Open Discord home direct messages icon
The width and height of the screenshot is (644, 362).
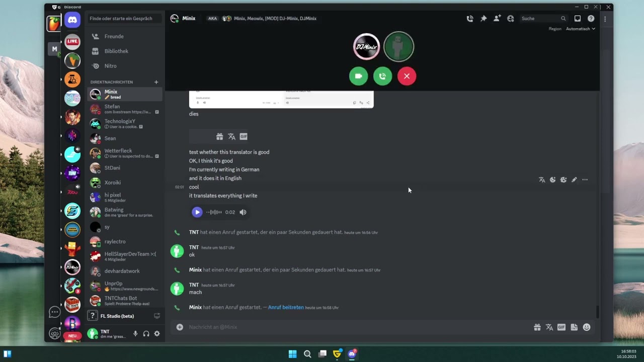click(x=72, y=20)
